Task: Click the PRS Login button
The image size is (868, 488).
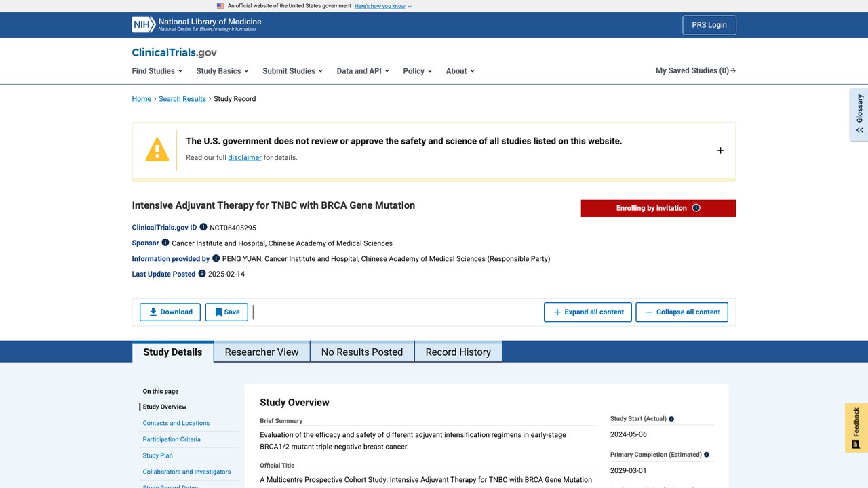Action: (709, 25)
